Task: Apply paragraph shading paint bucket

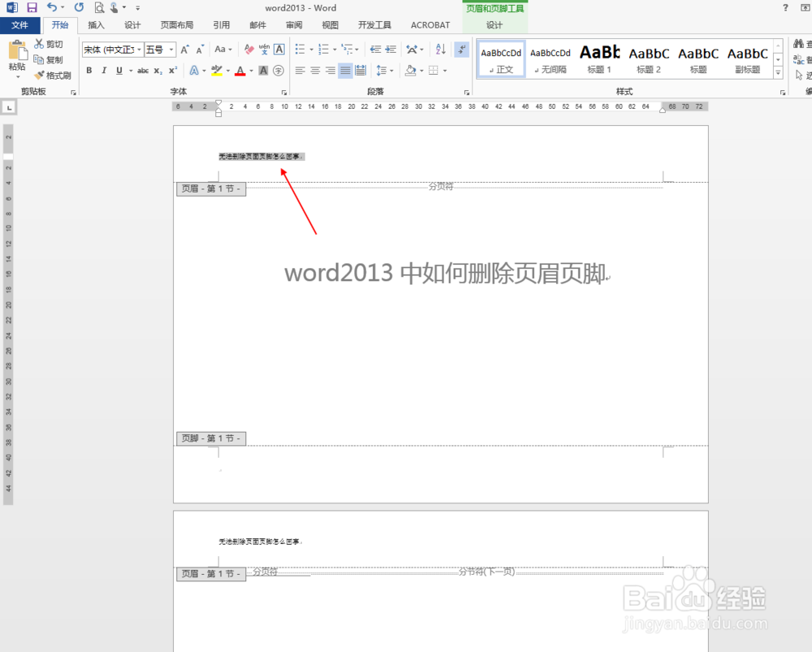Action: (x=411, y=71)
